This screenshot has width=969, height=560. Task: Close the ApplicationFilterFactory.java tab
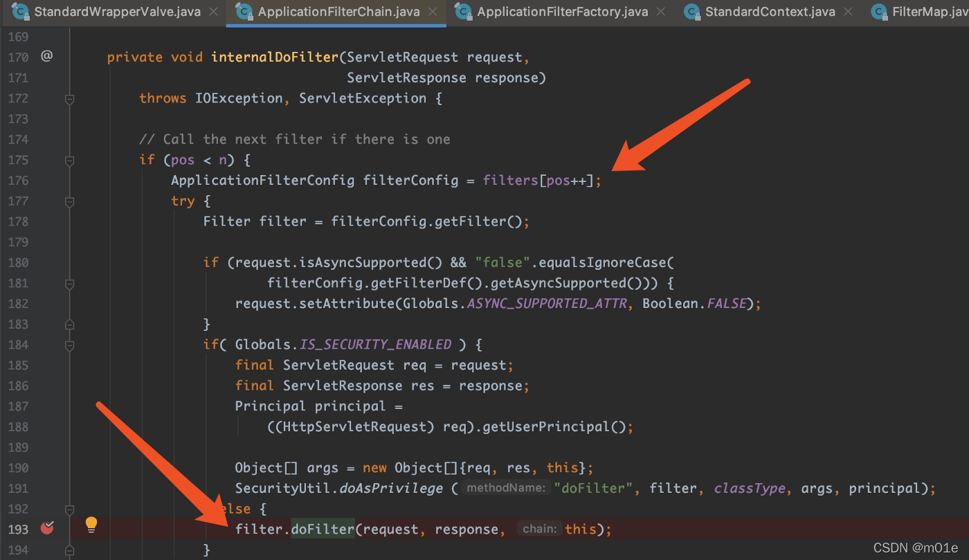(661, 12)
